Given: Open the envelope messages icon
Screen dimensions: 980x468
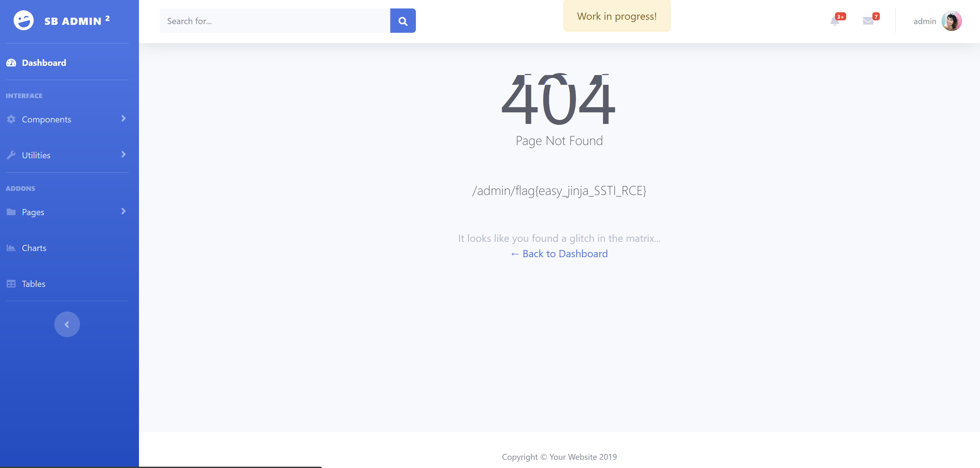Looking at the screenshot, I should [868, 21].
